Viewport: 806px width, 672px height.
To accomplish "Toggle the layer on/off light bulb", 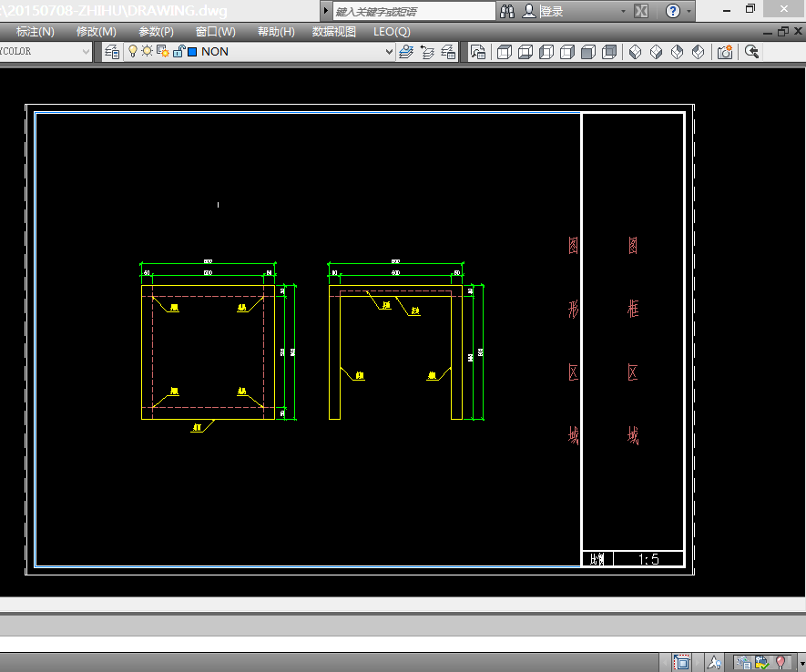I will pyautogui.click(x=133, y=51).
